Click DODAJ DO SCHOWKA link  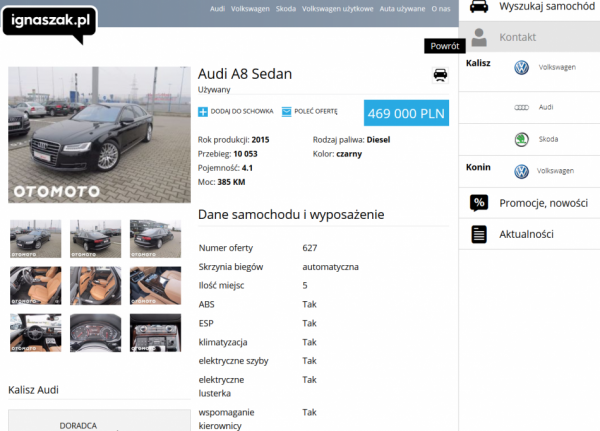[x=242, y=111]
